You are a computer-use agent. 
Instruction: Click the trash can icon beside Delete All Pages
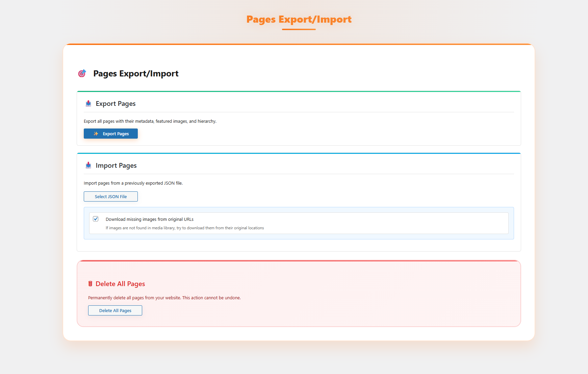coord(90,284)
